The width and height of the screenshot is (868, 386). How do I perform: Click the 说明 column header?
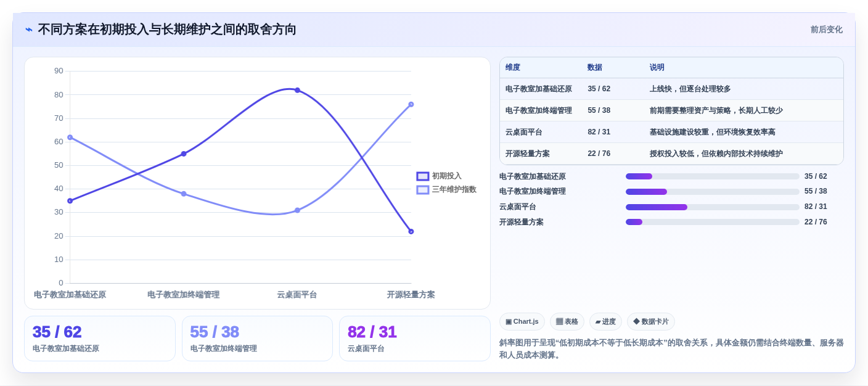point(657,68)
